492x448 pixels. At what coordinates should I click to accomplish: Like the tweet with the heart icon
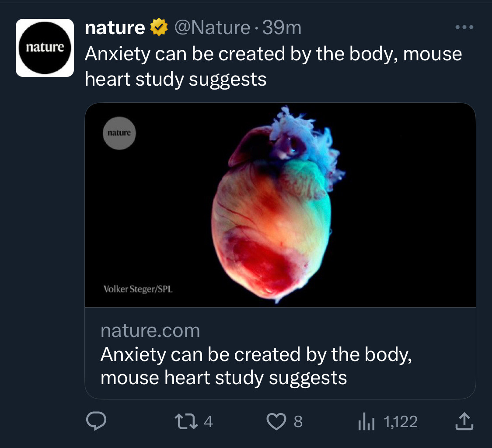tap(276, 421)
